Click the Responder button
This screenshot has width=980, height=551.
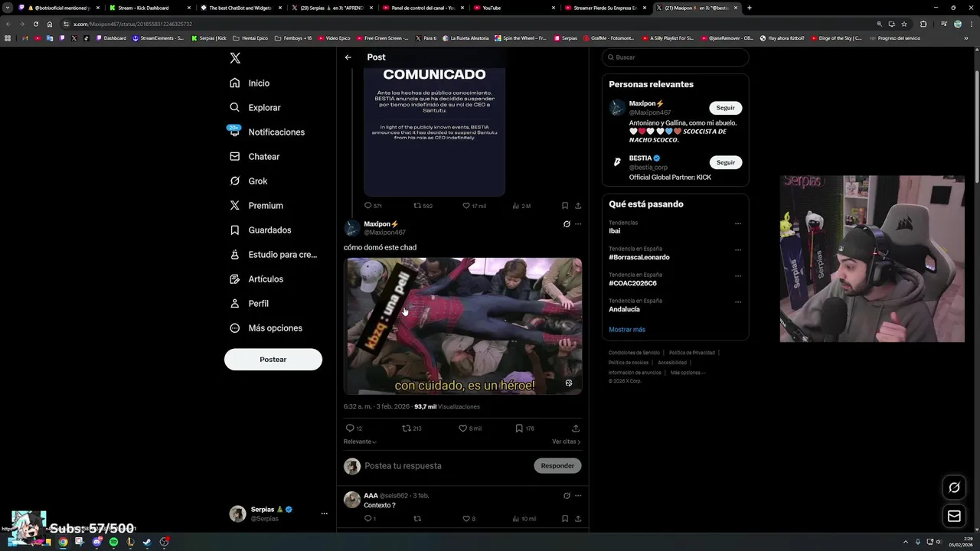click(557, 465)
